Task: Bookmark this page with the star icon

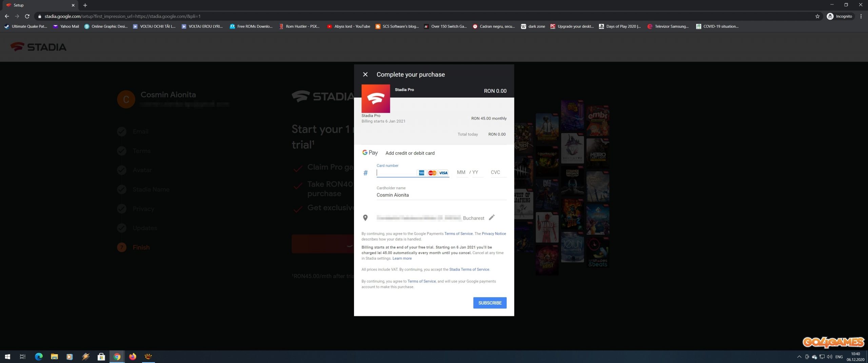Action: coord(817,16)
